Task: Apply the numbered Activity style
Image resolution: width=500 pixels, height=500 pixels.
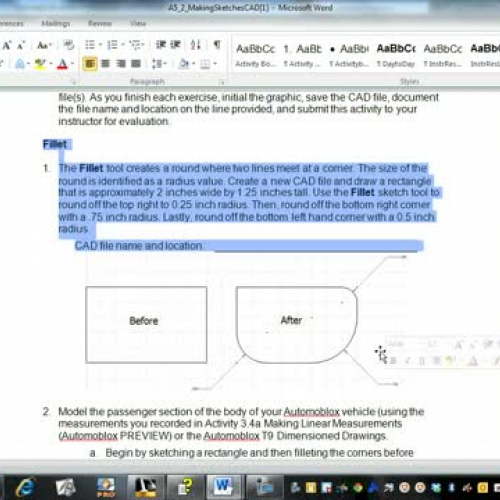Action: (302, 55)
